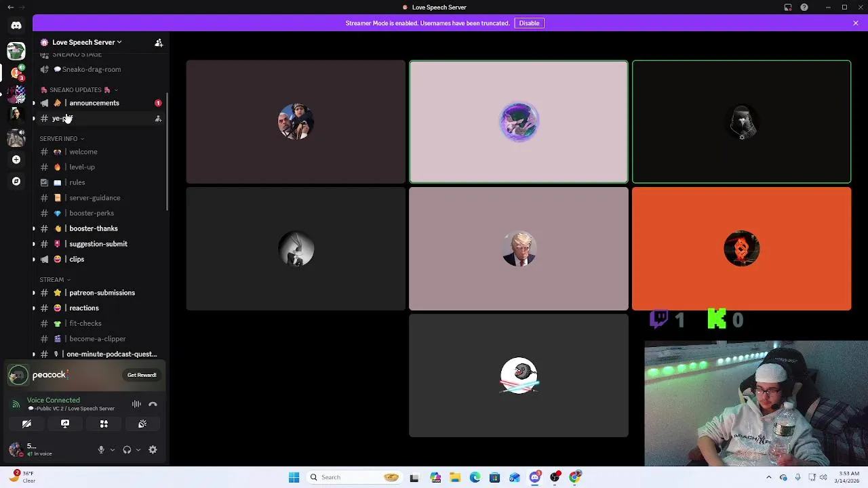
Task: Turn on camera in voice panel
Action: tap(26, 424)
